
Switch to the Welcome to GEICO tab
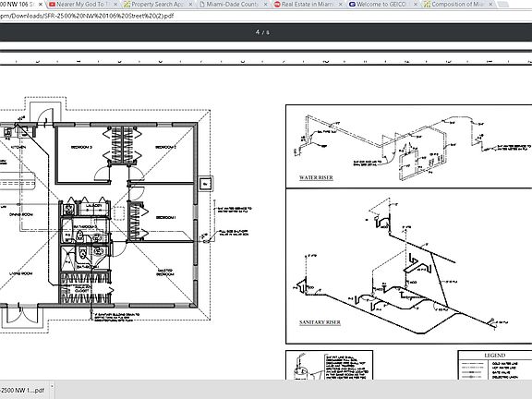click(383, 5)
